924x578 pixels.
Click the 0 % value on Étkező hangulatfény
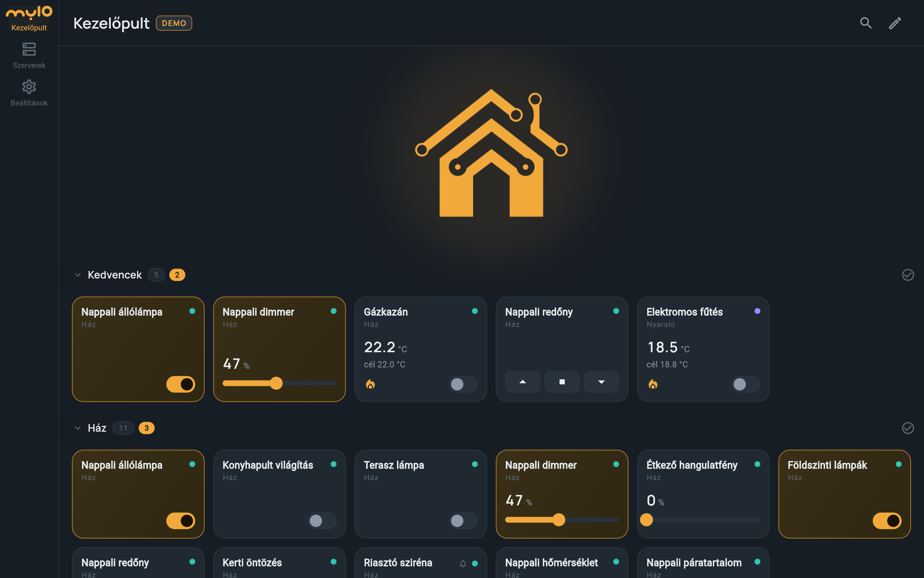click(655, 500)
